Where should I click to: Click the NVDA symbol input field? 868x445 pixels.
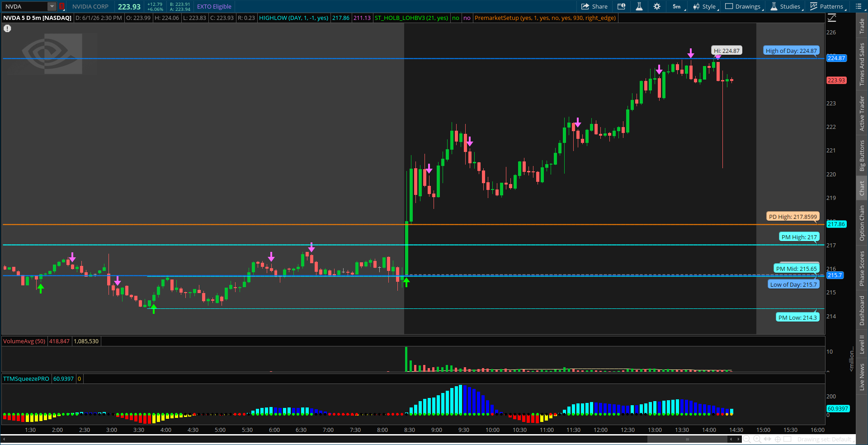pos(25,6)
